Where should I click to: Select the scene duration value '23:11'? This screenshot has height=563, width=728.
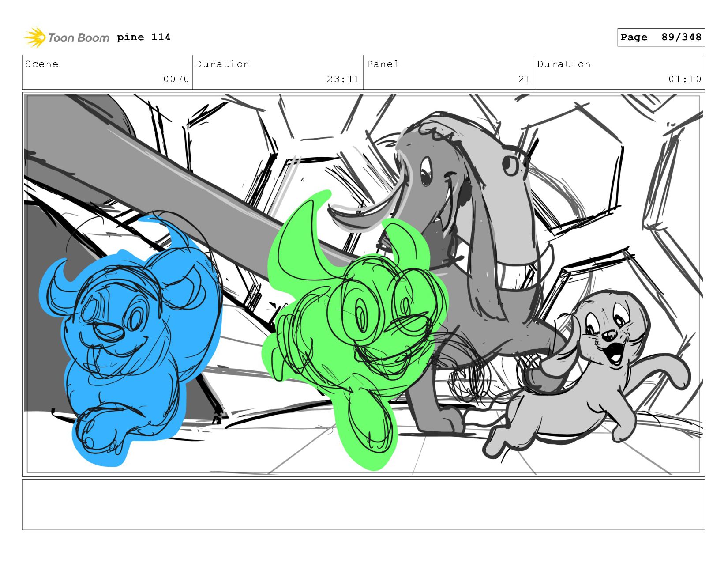coord(343,79)
